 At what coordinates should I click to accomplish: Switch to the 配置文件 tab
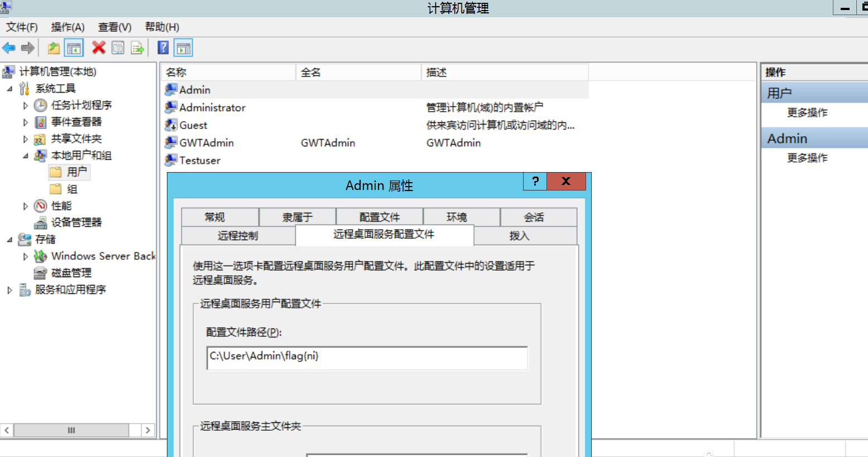(x=380, y=217)
